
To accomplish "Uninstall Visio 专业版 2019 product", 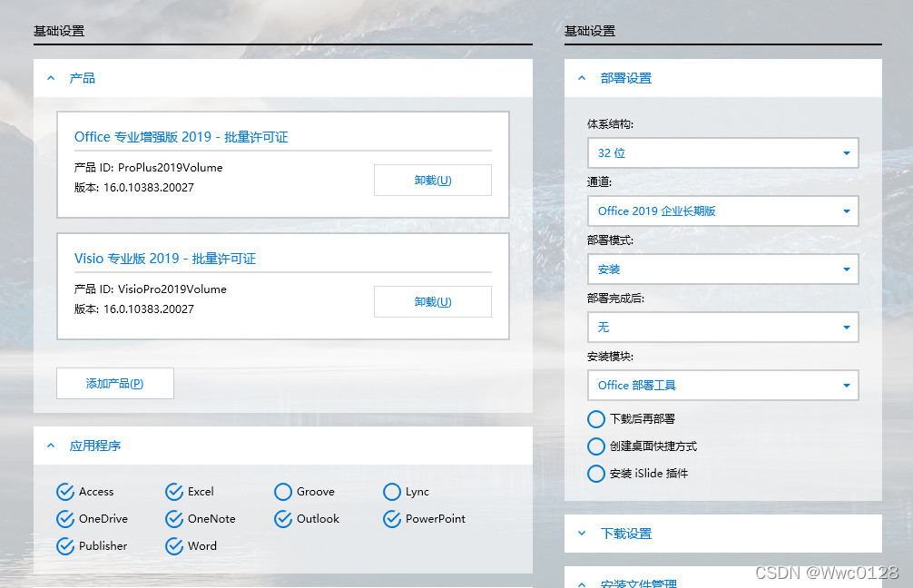I will coord(433,301).
